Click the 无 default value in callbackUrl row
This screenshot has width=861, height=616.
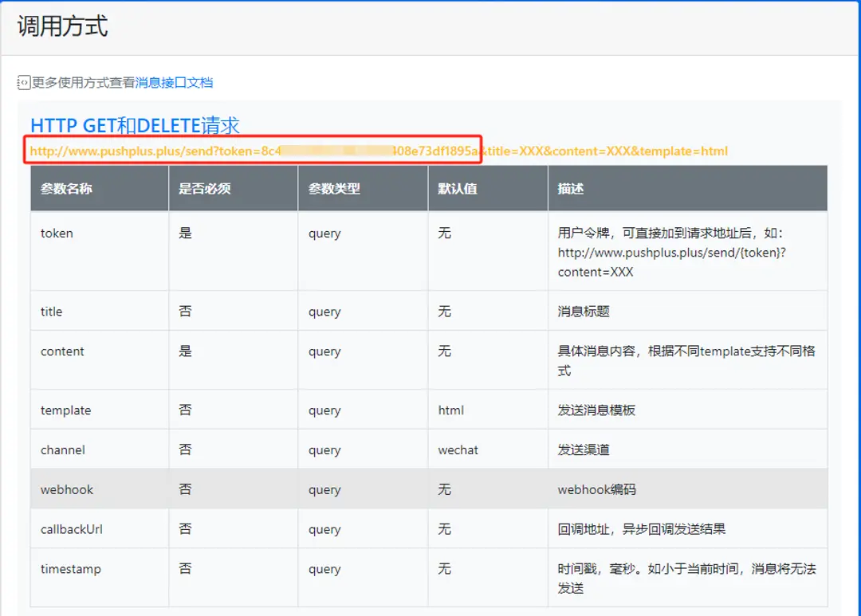pos(488,528)
